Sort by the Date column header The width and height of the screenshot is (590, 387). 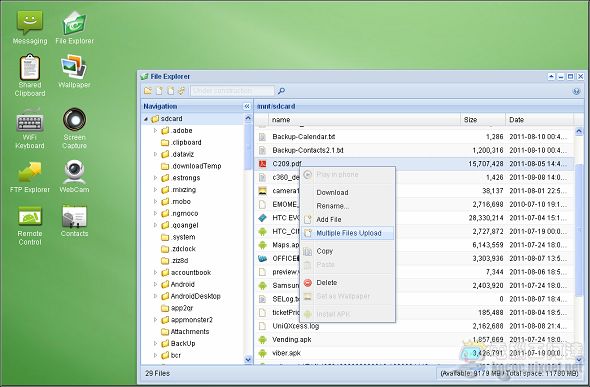tap(540, 120)
